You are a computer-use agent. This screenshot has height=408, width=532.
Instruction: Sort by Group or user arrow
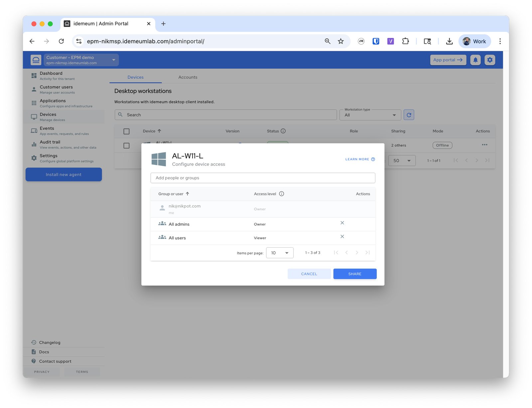pos(188,194)
